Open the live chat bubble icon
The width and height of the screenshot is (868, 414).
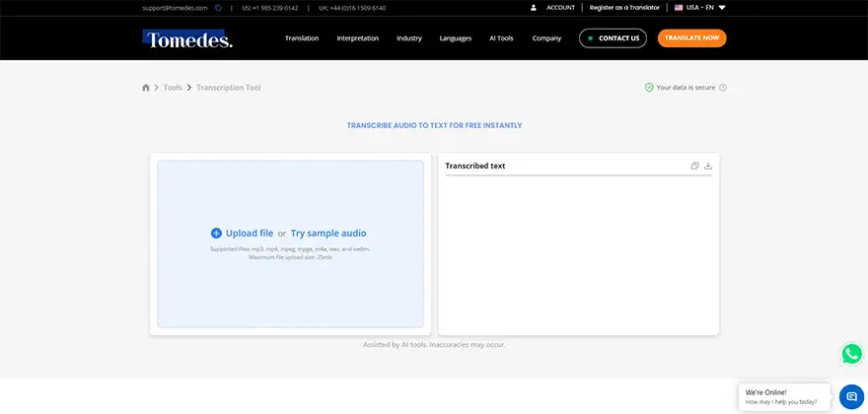tap(851, 396)
